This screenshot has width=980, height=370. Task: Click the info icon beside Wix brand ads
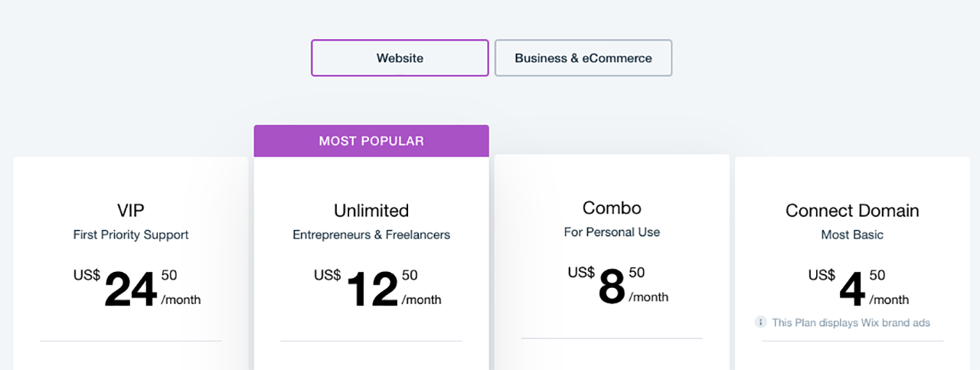760,323
